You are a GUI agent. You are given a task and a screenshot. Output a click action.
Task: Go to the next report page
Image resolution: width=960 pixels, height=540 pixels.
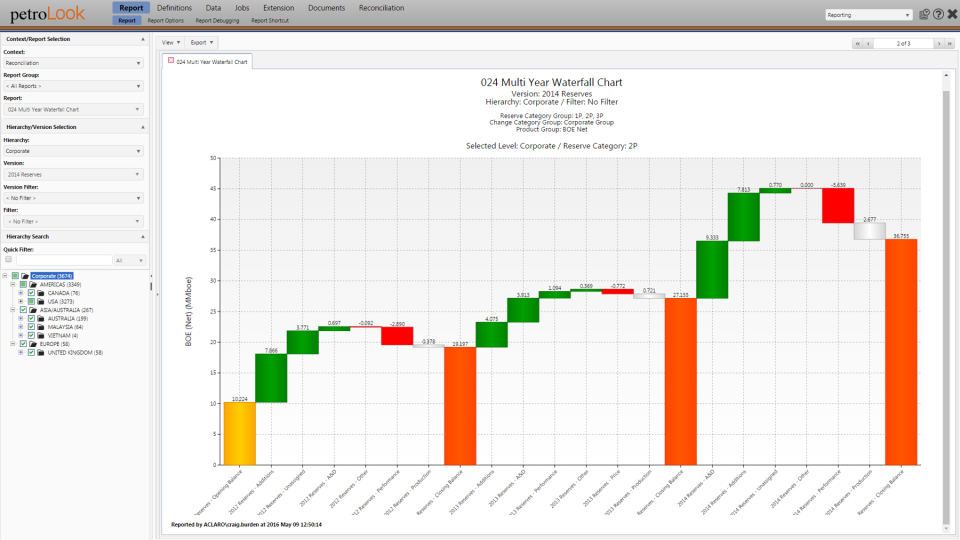coord(939,43)
